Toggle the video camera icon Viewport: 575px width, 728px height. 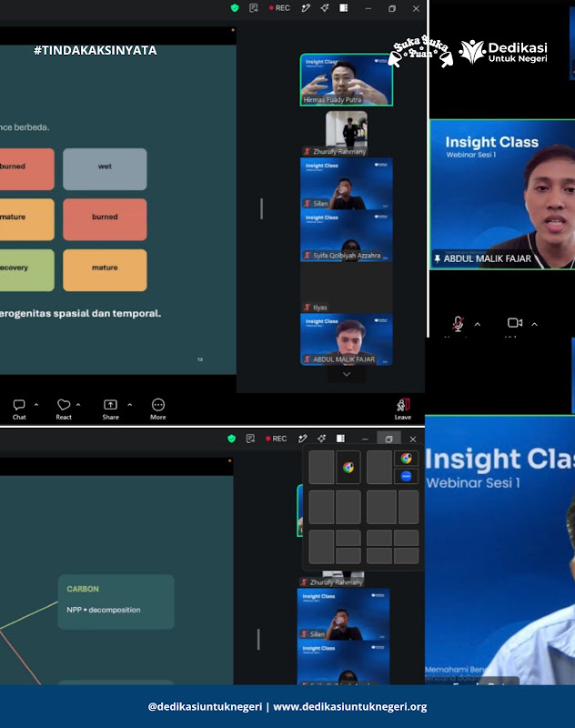[515, 323]
